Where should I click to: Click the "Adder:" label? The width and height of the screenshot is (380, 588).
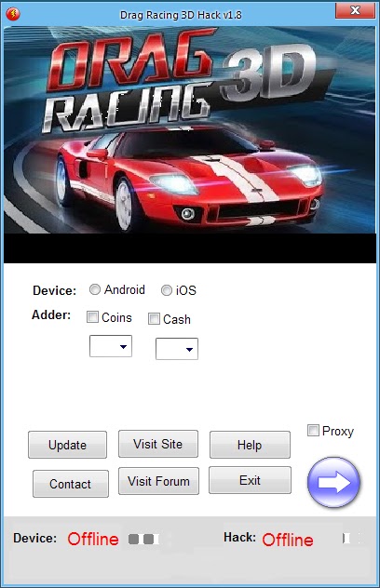[51, 314]
